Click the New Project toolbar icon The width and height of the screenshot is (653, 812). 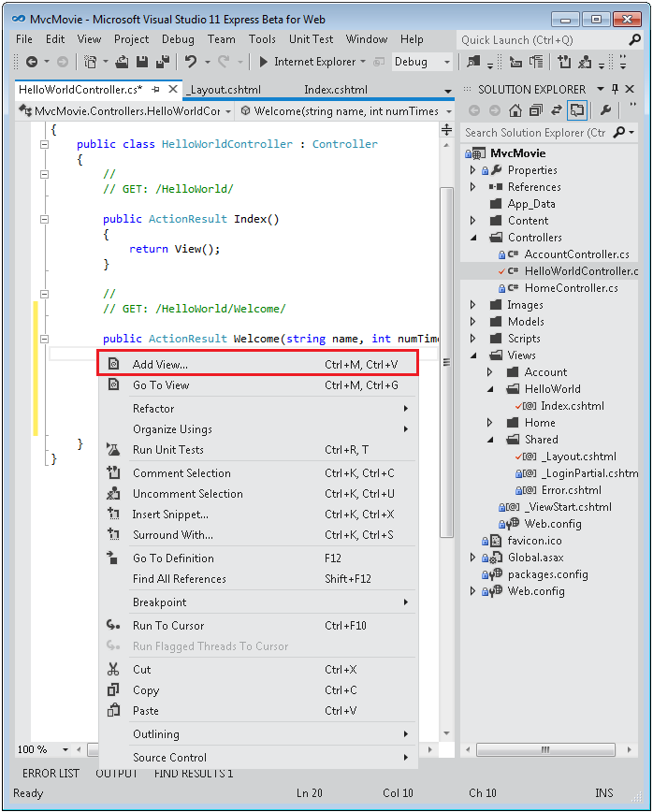click(x=90, y=62)
